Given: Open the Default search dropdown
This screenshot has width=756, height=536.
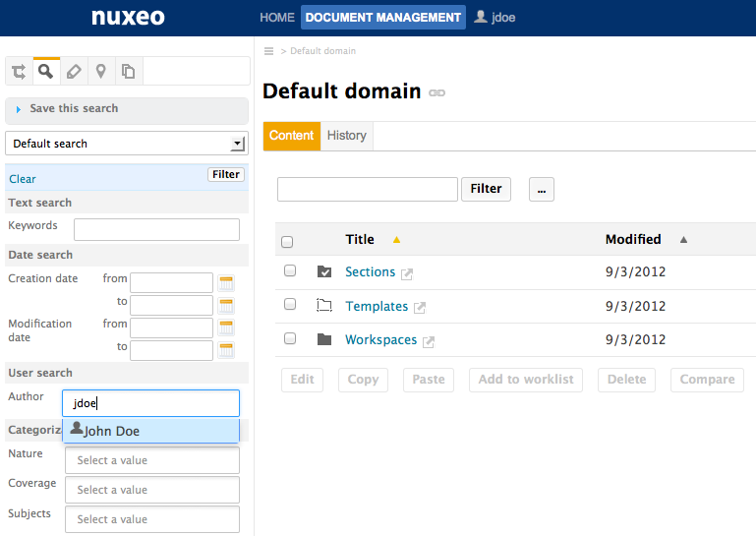Looking at the screenshot, I should click(237, 144).
